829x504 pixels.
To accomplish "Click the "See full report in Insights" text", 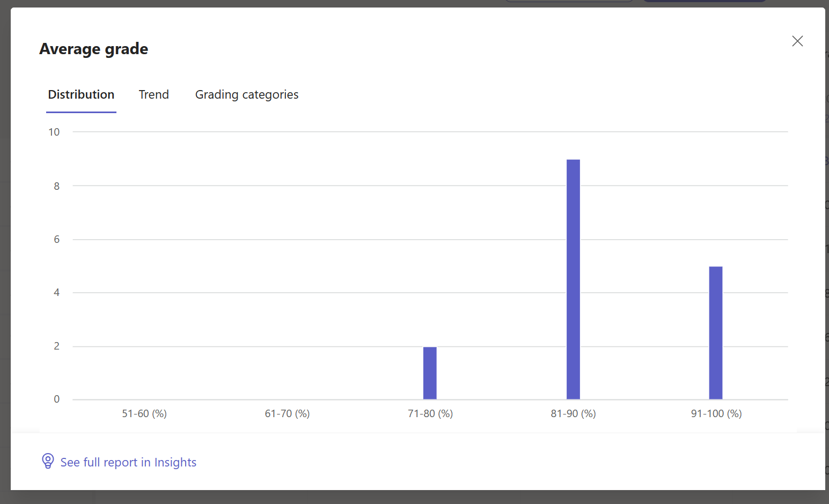I will tap(128, 462).
